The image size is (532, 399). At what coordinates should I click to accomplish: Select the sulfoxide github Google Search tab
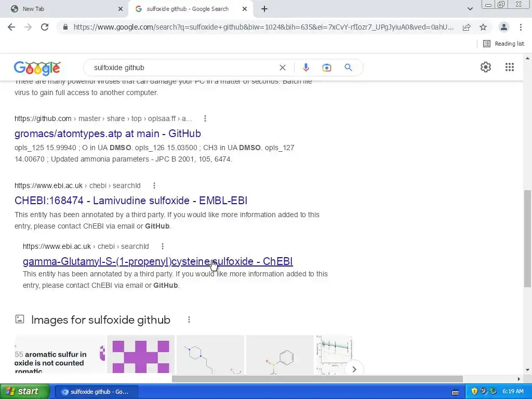pyautogui.click(x=188, y=9)
